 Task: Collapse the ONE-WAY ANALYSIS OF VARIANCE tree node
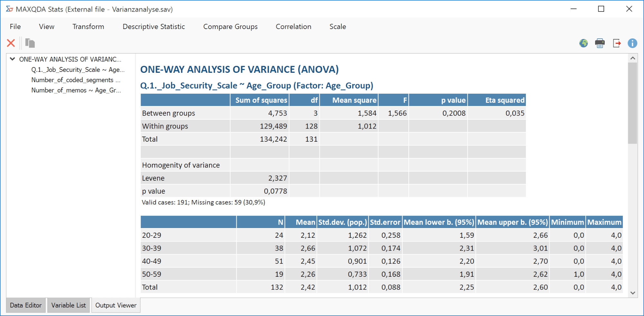pos(12,59)
